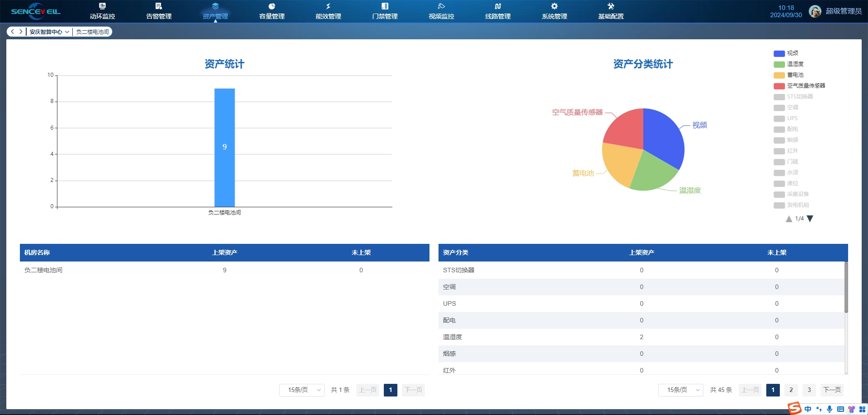Screen dimensions: 868x415
Task: Select the 能效管理 lightning icon
Action: pos(328,6)
